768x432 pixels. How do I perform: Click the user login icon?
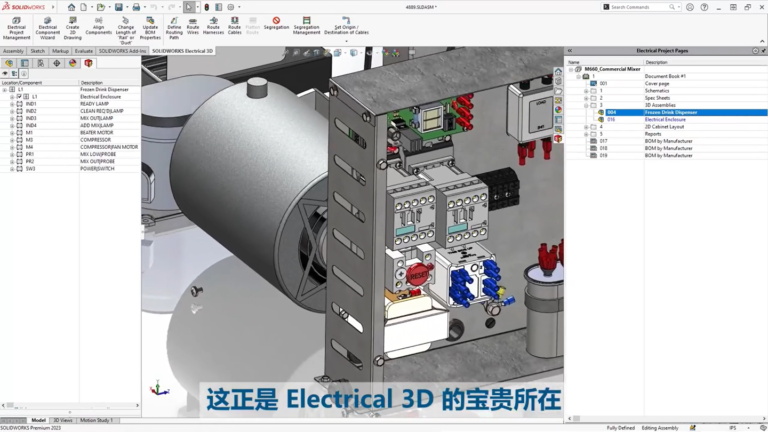pos(690,7)
